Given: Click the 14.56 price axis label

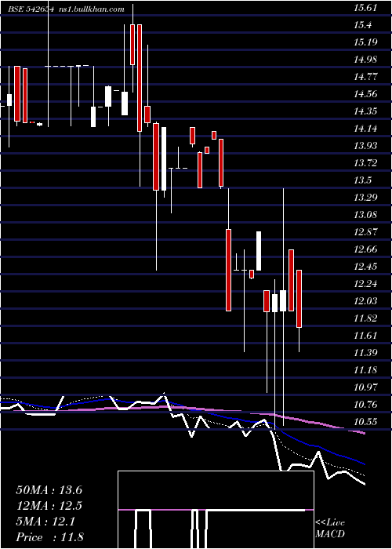Looking at the screenshot, I should click(x=365, y=94).
